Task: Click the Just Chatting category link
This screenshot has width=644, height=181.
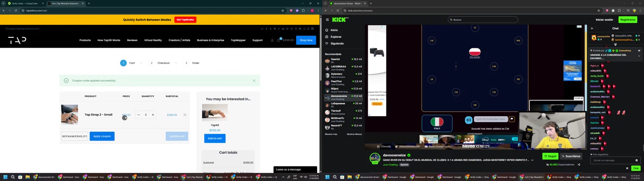Action: pos(390,165)
